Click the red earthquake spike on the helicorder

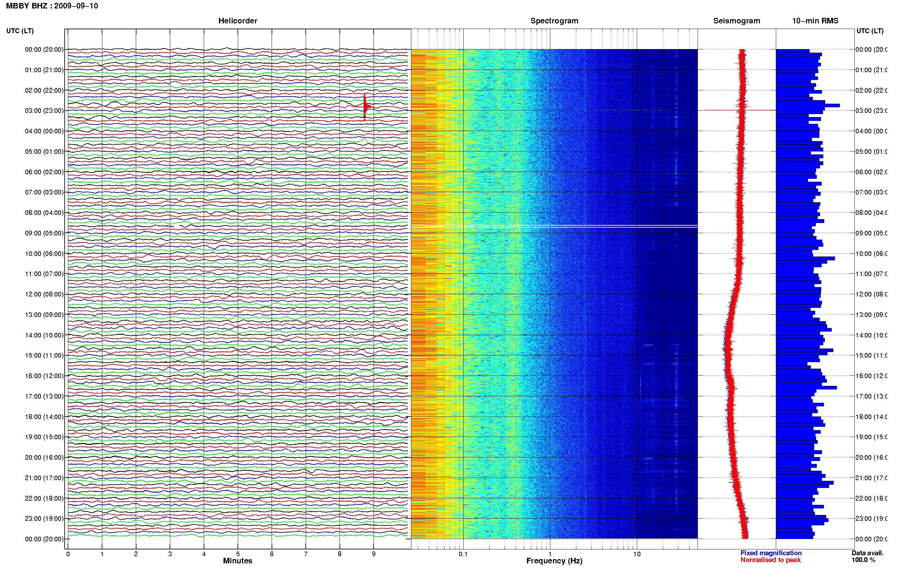pyautogui.click(x=365, y=106)
